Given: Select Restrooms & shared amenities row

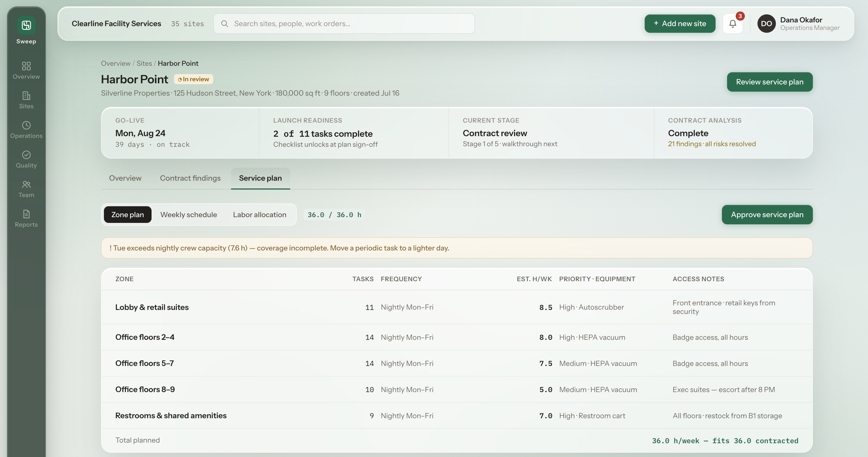Looking at the screenshot, I should click(457, 416).
